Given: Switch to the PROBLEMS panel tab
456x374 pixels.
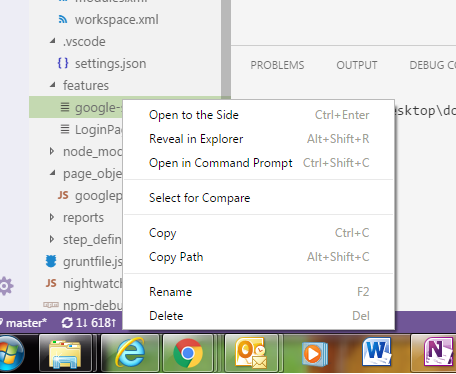Looking at the screenshot, I should tap(277, 65).
